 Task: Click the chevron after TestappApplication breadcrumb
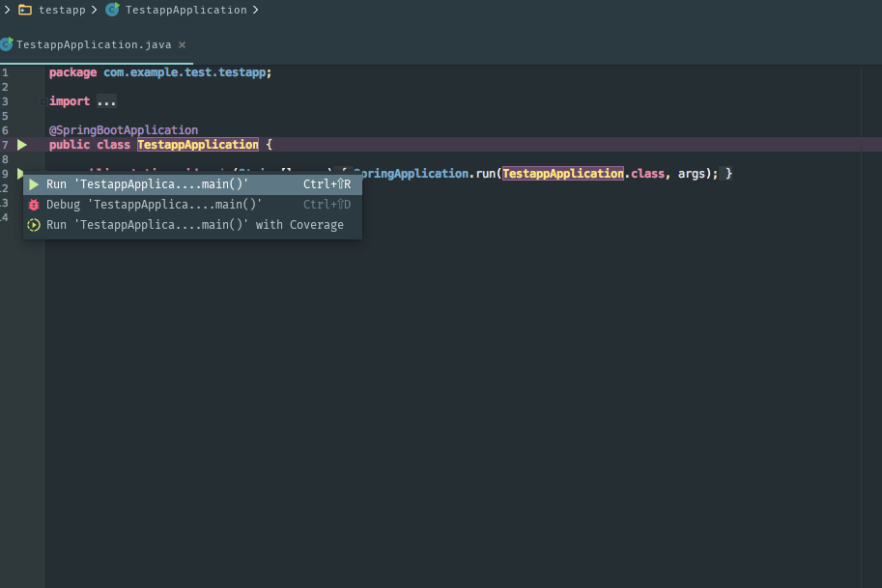[255, 10]
